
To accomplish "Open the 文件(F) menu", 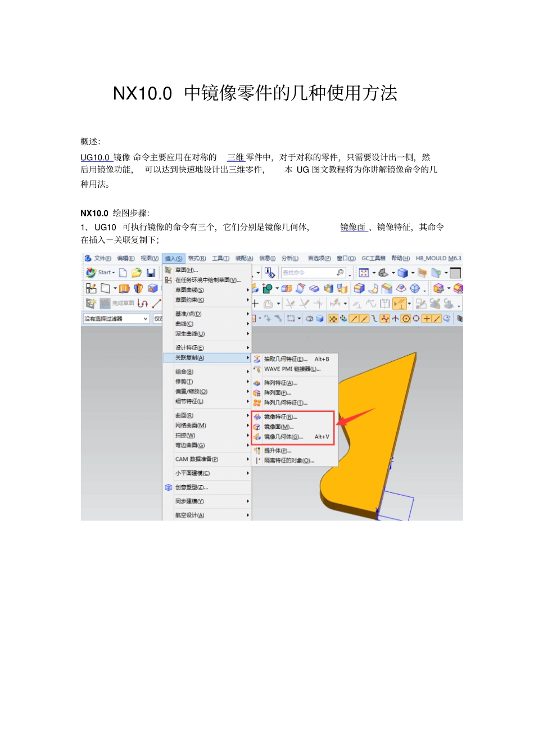I will click(102, 259).
